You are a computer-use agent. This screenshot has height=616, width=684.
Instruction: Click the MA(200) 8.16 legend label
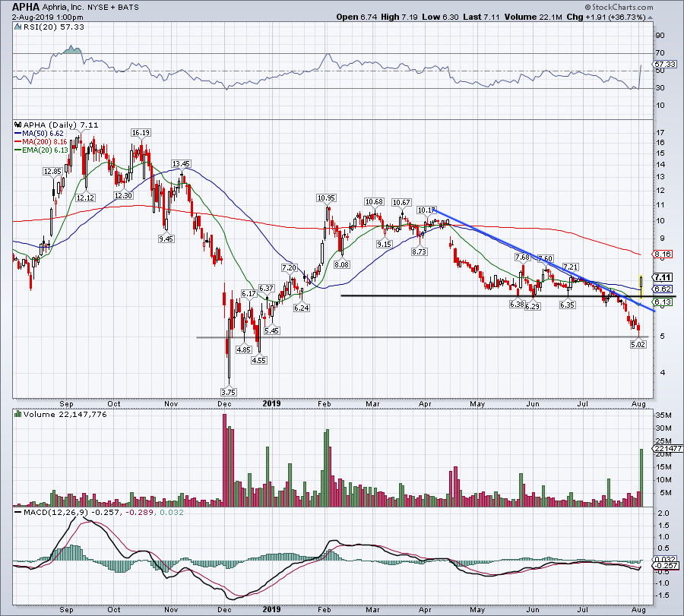pyautogui.click(x=45, y=142)
